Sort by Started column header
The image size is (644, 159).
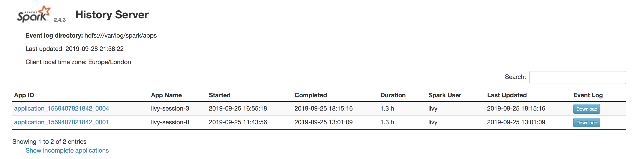click(220, 95)
